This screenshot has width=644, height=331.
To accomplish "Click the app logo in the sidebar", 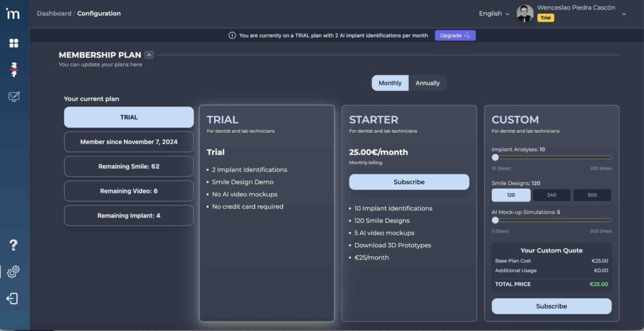I will point(13,13).
